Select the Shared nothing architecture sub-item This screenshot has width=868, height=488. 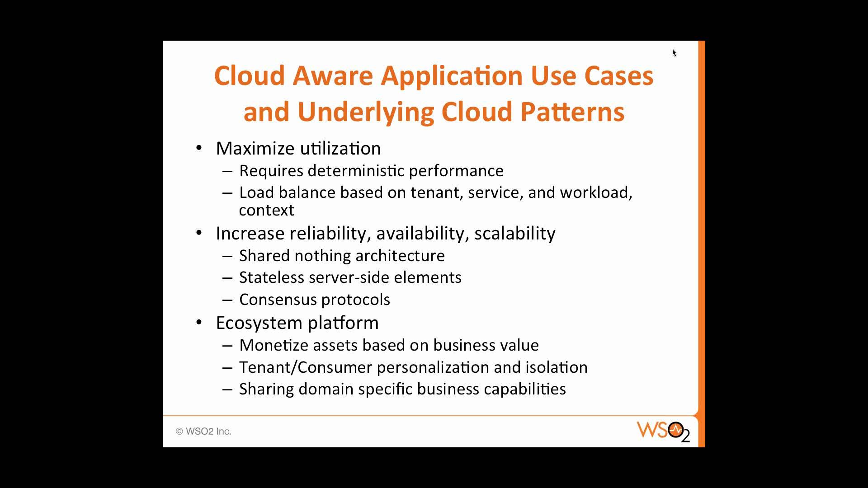pos(342,255)
